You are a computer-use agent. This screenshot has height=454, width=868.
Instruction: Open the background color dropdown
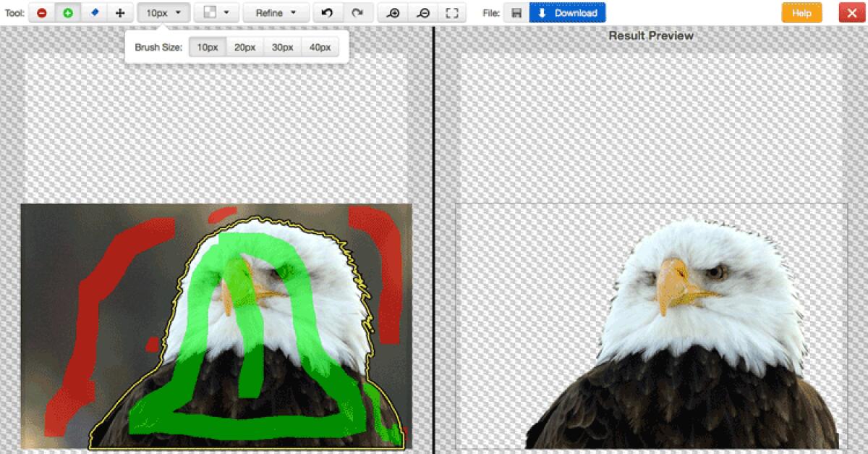pos(217,13)
